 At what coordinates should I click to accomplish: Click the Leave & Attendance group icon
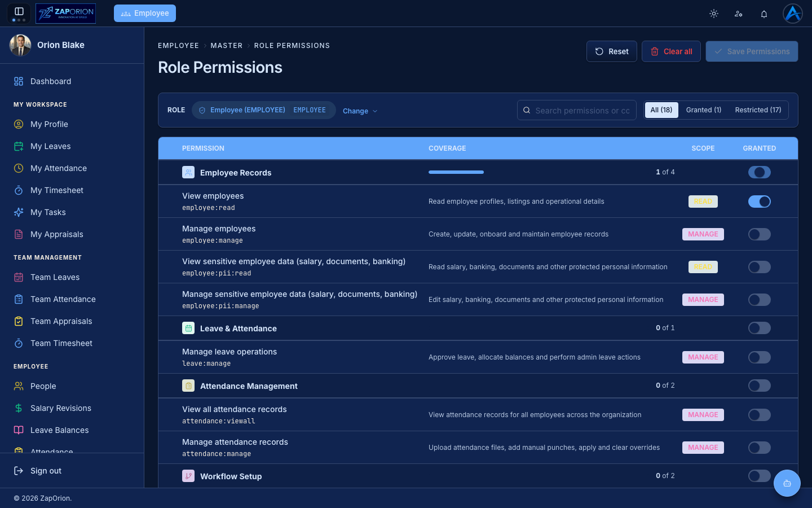188,328
